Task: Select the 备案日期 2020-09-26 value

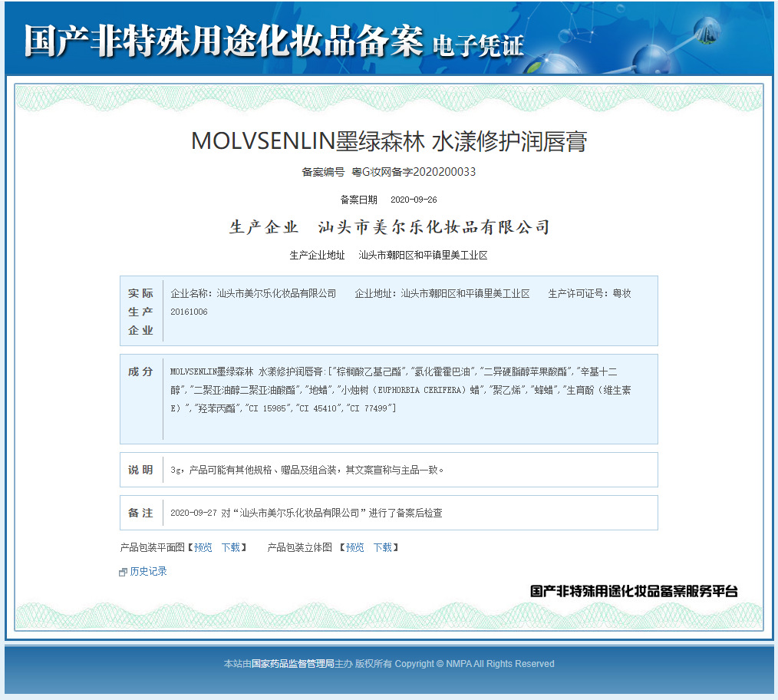Action: pyautogui.click(x=414, y=200)
